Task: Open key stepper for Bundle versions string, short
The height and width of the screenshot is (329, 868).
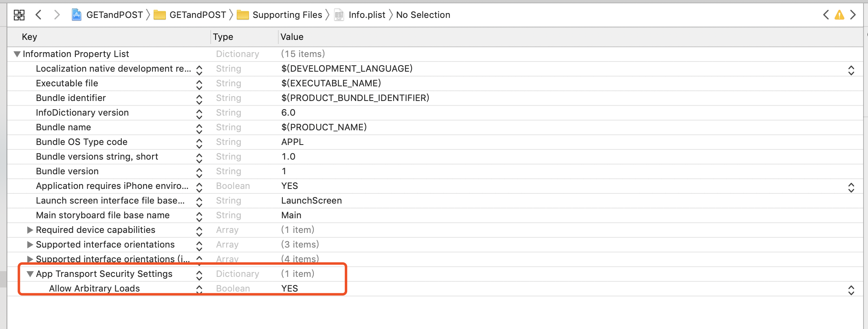Action: [x=199, y=158]
